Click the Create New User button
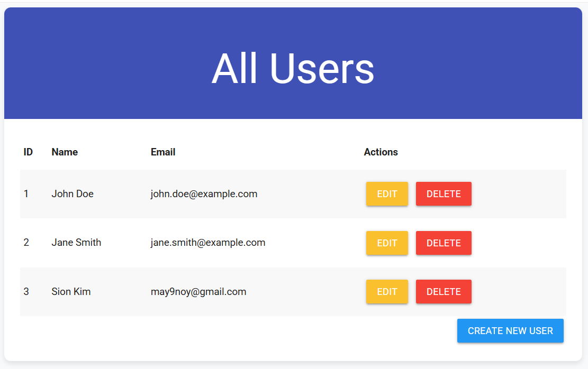 click(510, 331)
